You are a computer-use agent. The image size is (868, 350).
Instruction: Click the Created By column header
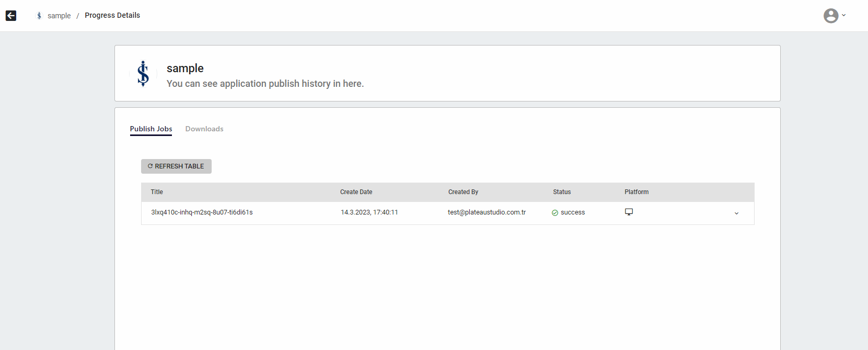click(463, 192)
